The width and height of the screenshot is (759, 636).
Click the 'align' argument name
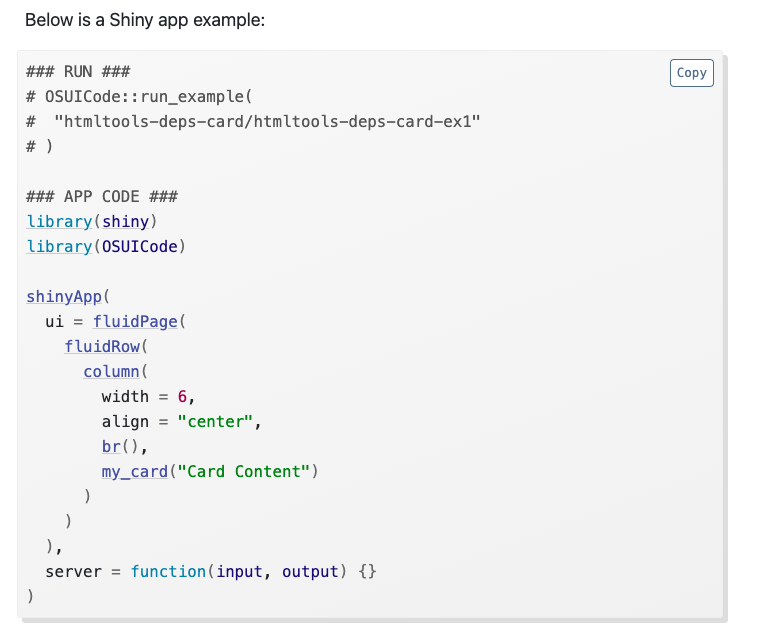125,422
